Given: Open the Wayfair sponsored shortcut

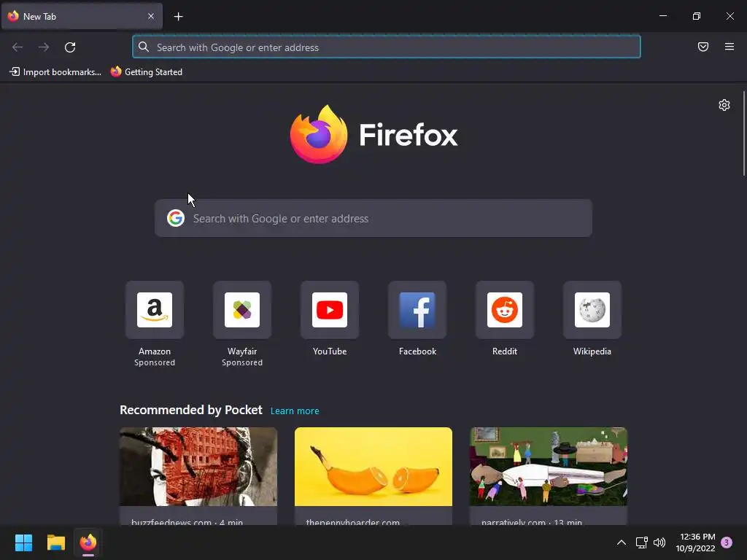Looking at the screenshot, I should (x=242, y=310).
